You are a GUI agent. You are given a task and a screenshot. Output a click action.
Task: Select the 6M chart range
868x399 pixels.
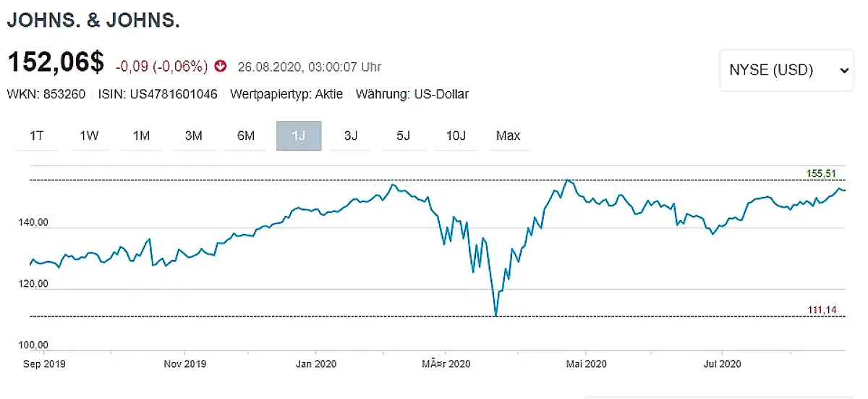coord(246,135)
